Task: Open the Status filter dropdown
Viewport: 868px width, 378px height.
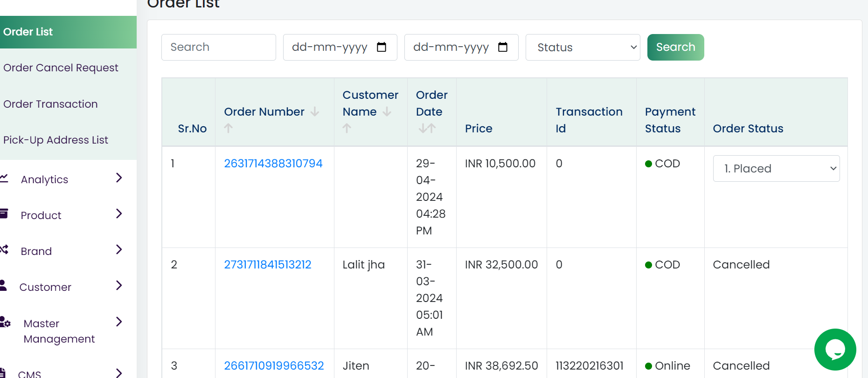Action: (583, 47)
